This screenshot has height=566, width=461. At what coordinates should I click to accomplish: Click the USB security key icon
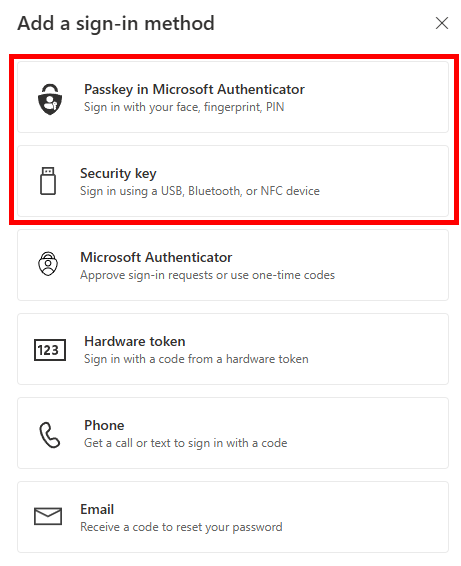click(x=48, y=180)
